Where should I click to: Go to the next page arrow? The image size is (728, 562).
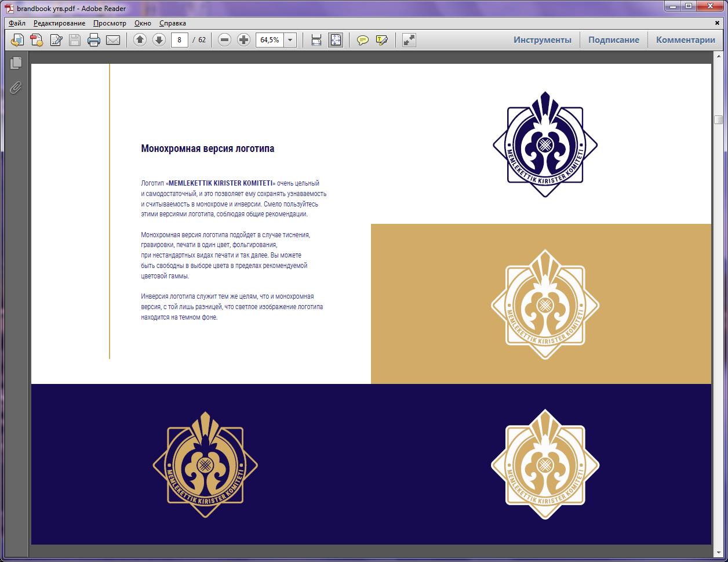click(x=159, y=40)
